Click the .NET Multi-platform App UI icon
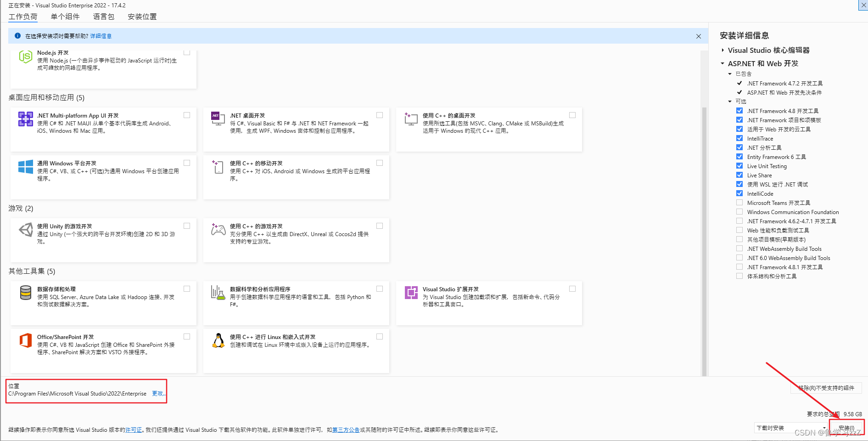 pyautogui.click(x=25, y=119)
